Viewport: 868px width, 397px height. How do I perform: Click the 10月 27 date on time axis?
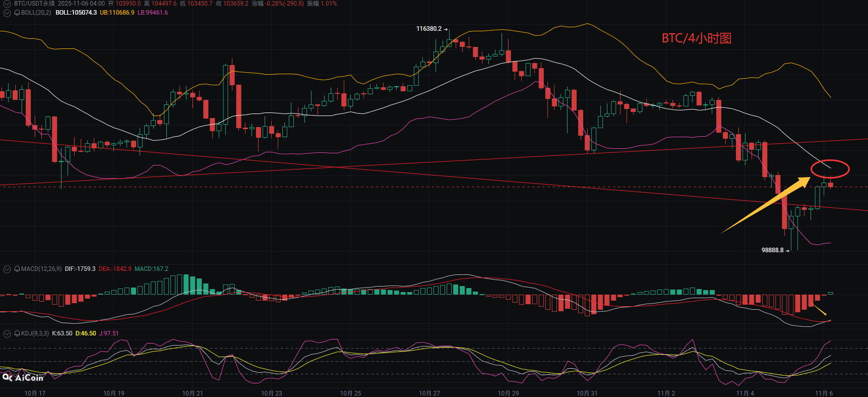(429, 393)
